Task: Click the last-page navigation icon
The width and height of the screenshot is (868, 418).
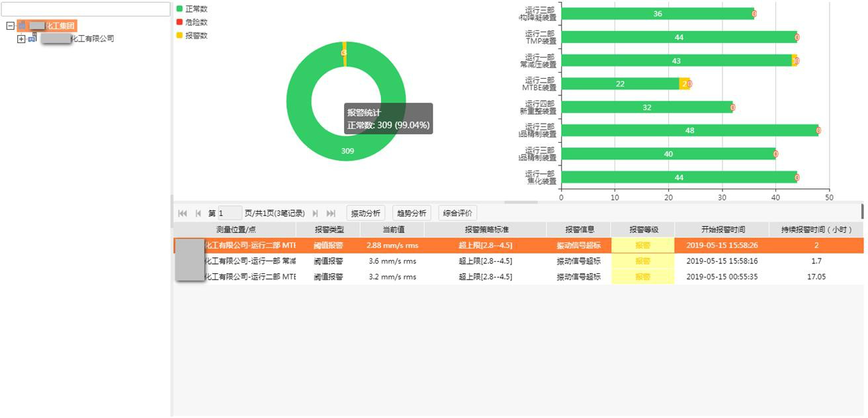Action: [x=331, y=213]
